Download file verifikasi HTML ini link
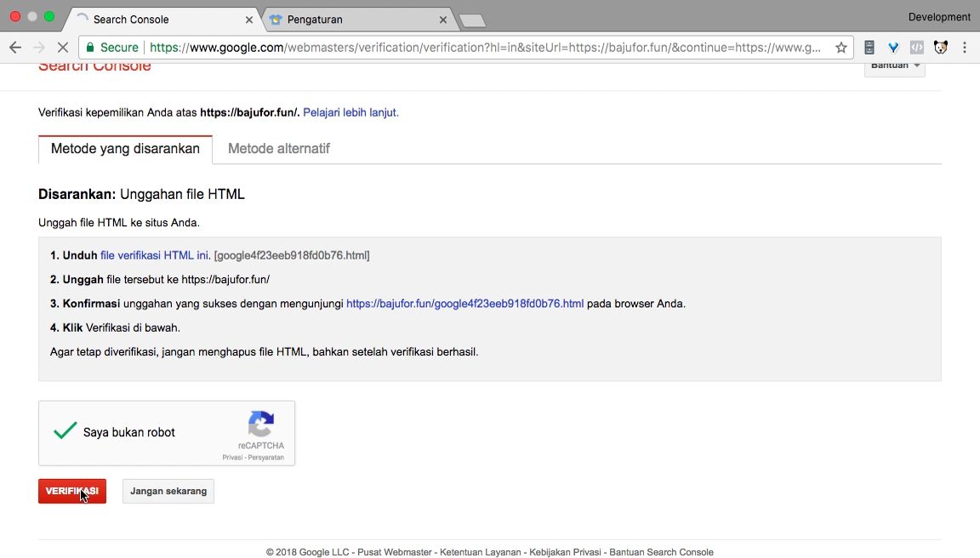 (154, 255)
